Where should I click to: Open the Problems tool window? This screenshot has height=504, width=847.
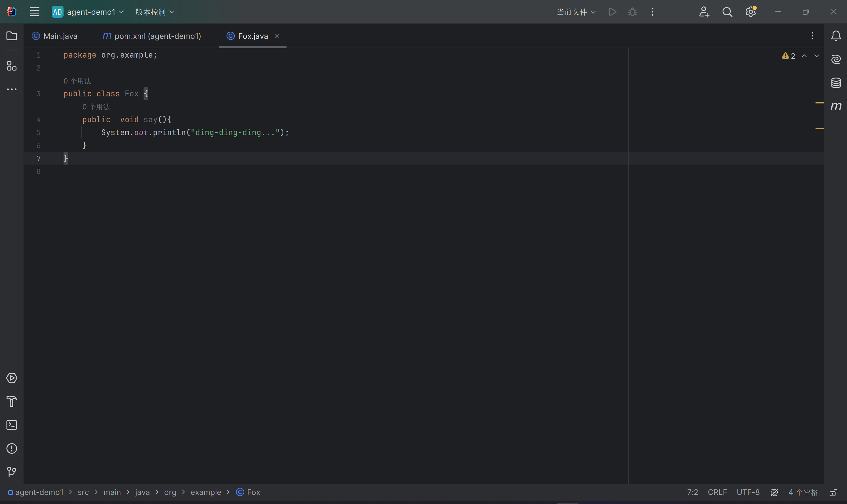tap(11, 448)
